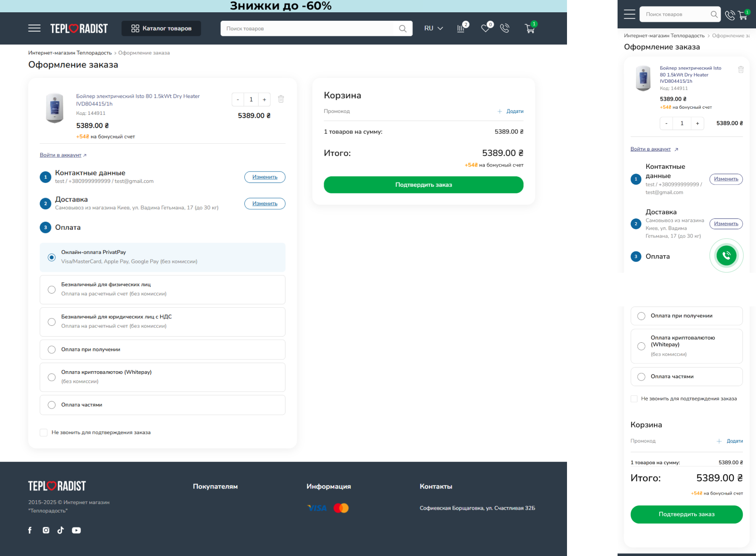Expand promo code field with 'Додати' in desktop cart
The height and width of the screenshot is (556, 756).
click(511, 112)
